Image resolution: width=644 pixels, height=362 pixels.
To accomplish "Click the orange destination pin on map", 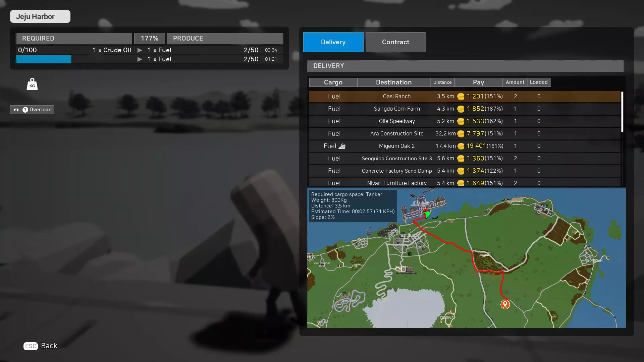I will coord(505,304).
